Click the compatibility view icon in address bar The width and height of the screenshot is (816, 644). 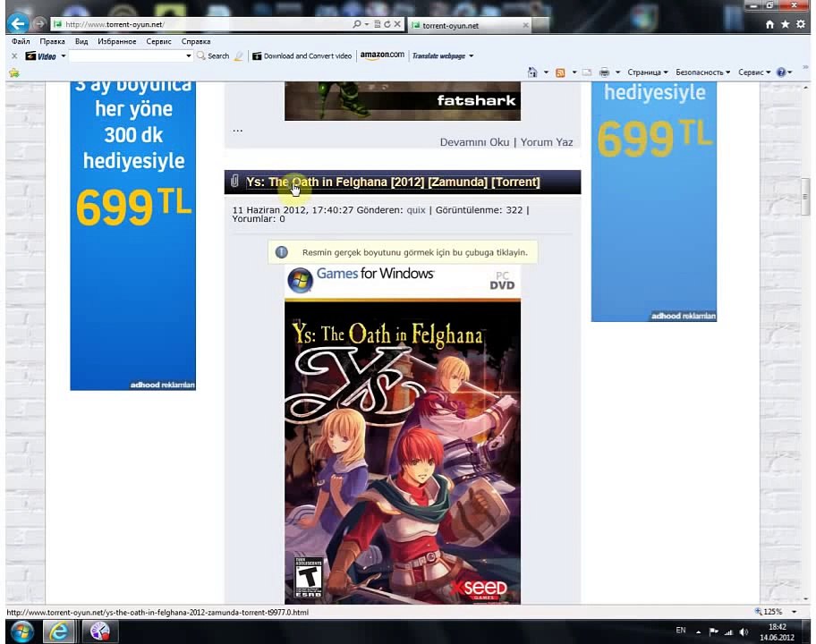pyautogui.click(x=378, y=24)
